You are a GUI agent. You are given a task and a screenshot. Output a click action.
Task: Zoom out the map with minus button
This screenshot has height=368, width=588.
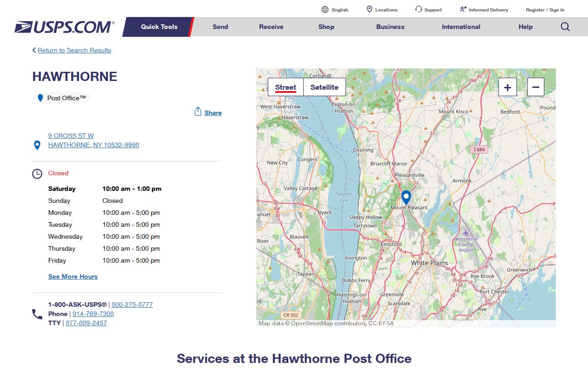[536, 87]
